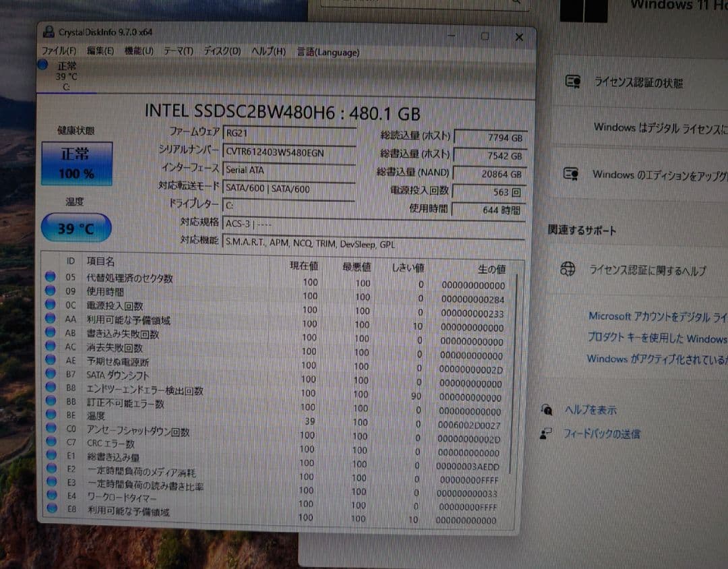Screen dimensions: 728x569
Task: Click the status dot for ID AE 予期せぬ電源断
Action: click(50, 360)
